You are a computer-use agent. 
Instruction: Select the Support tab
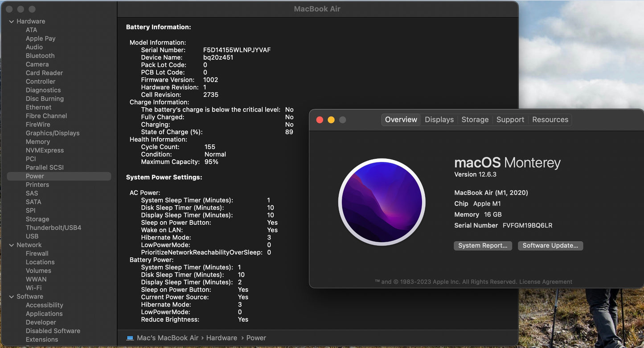tap(510, 120)
